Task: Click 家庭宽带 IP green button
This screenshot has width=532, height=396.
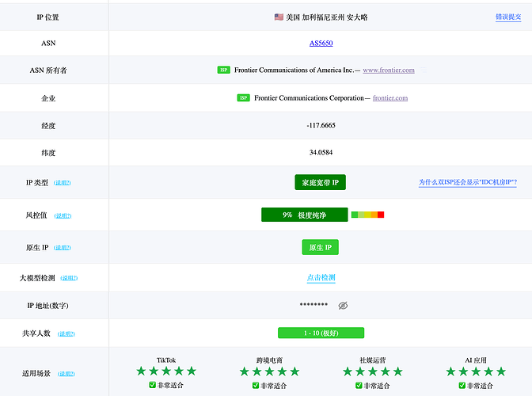Action: (321, 182)
